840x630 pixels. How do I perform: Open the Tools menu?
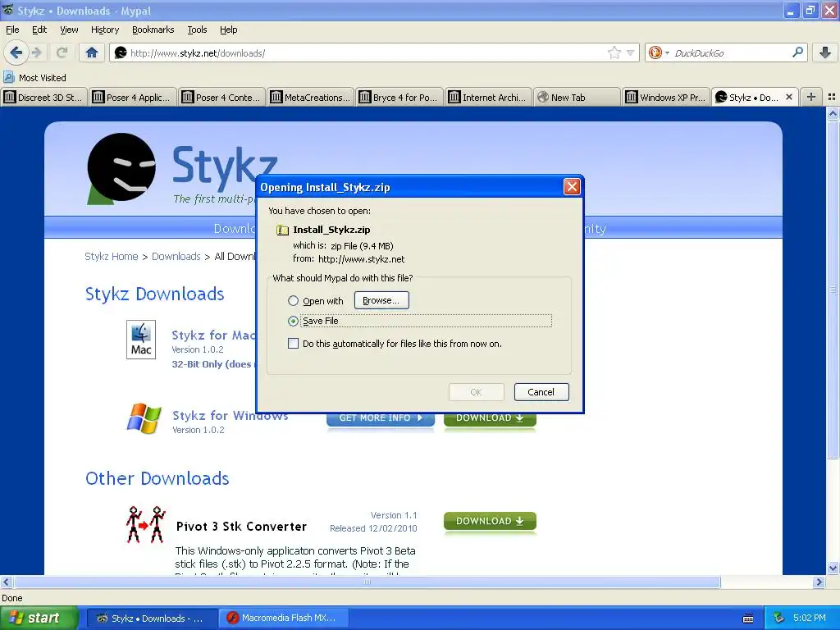(197, 30)
